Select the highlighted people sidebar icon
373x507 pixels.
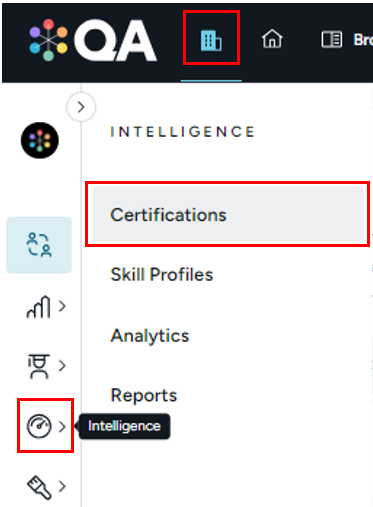point(39,245)
